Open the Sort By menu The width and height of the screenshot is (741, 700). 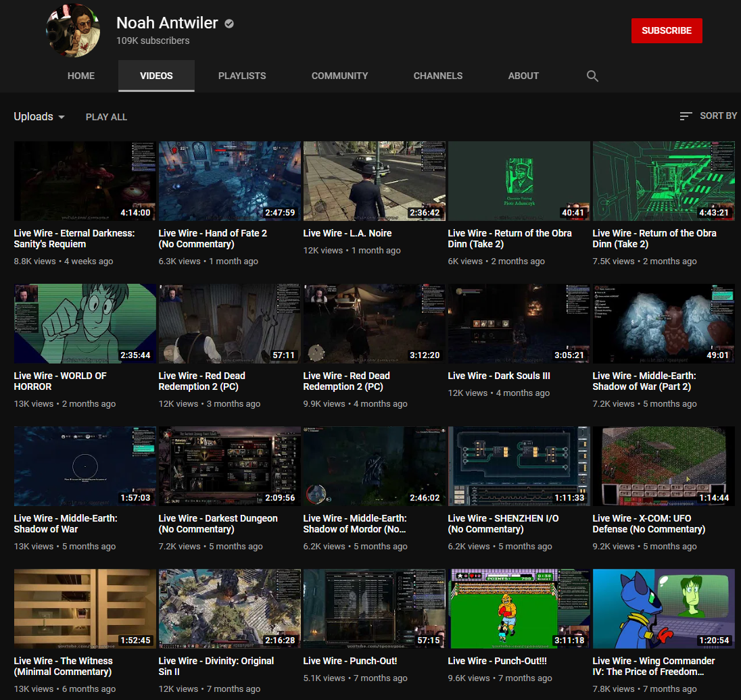[709, 116]
